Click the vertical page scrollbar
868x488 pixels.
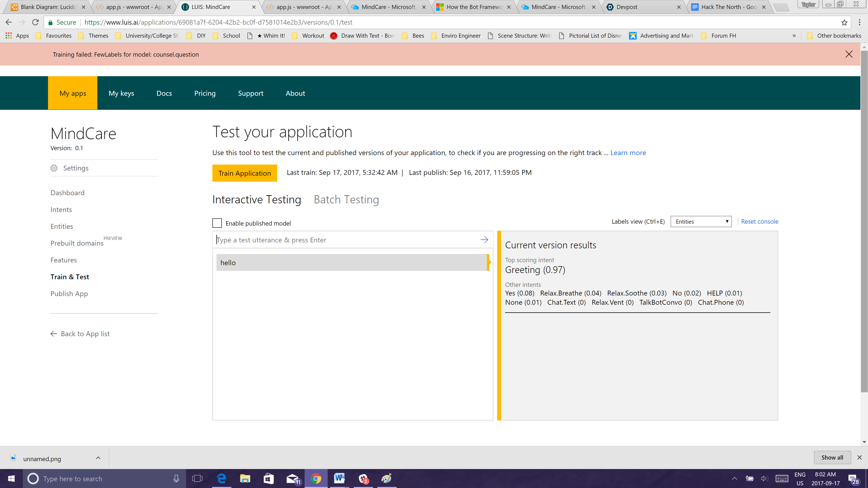(x=864, y=219)
